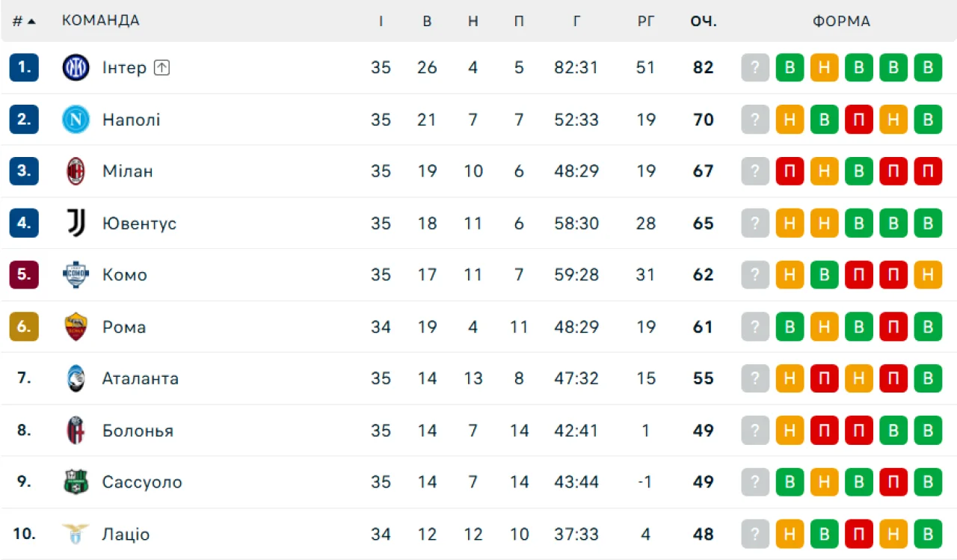
Task: Open the Лаціо team page link
Action: pos(126,535)
